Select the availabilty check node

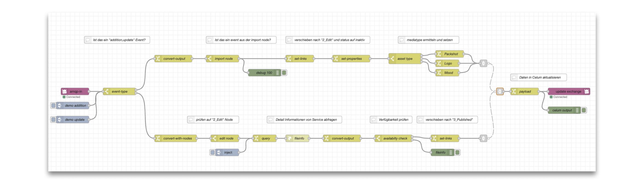(x=395, y=138)
